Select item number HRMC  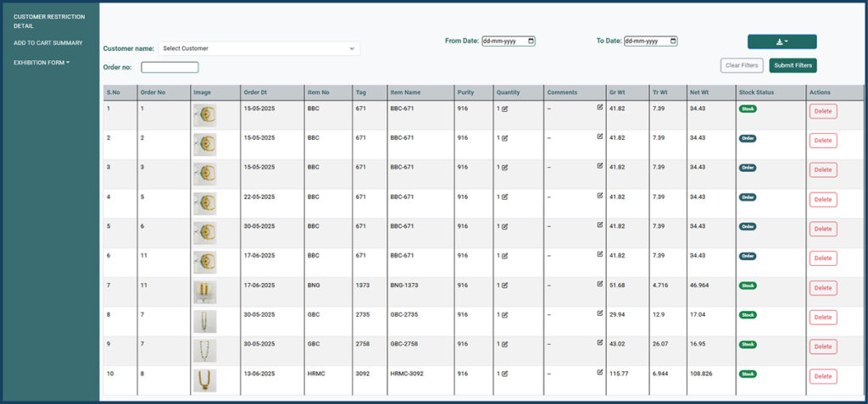click(315, 374)
